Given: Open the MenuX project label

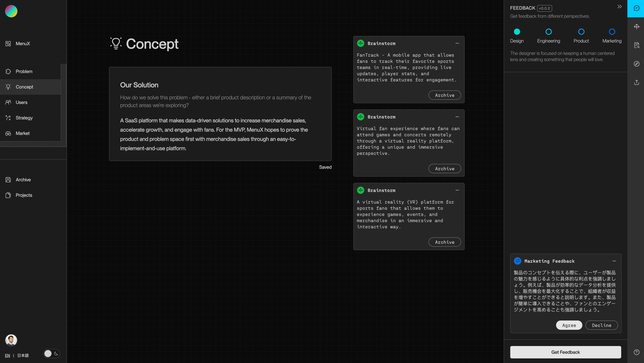Looking at the screenshot, I should click(x=23, y=43).
